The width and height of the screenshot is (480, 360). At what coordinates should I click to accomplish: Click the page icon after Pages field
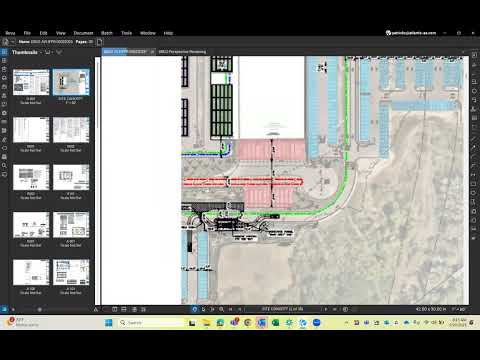tap(99, 42)
